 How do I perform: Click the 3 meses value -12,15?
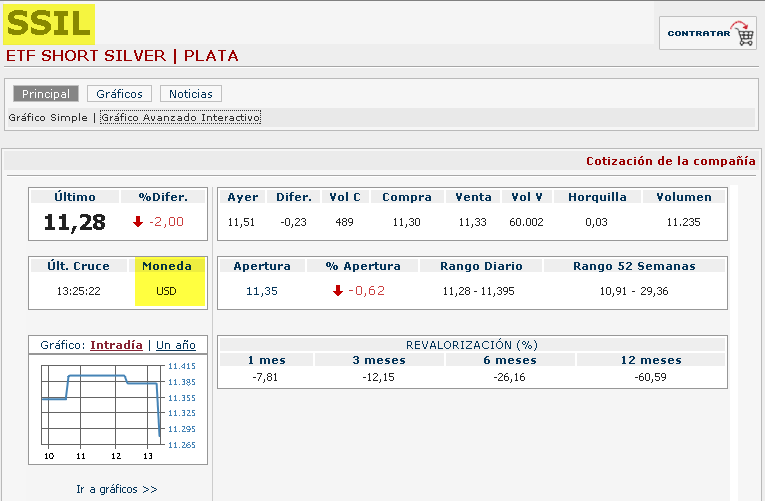coord(378,377)
